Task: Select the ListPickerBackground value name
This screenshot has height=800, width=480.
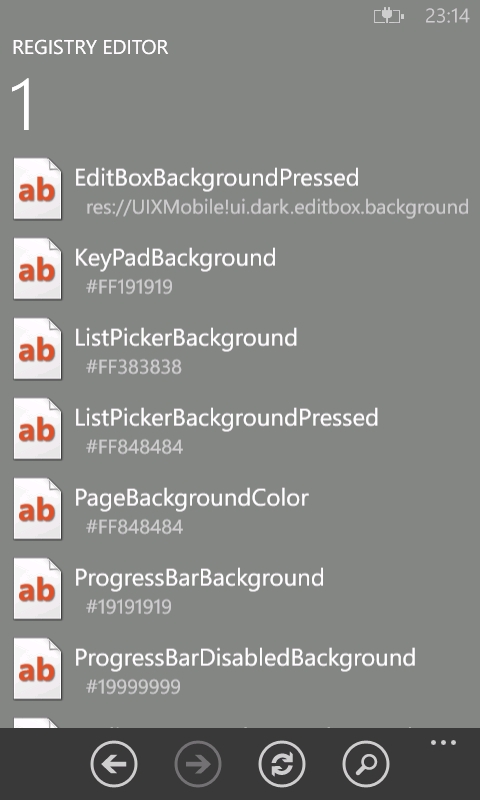Action: coord(186,338)
